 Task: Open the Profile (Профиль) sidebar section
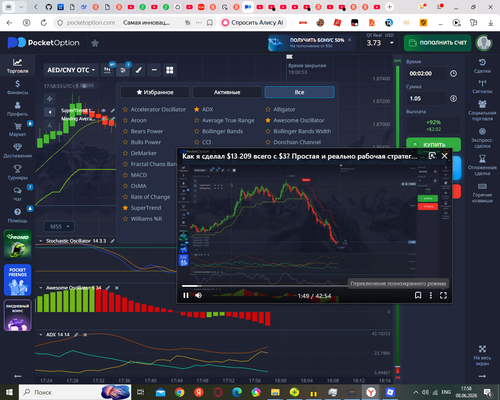pos(17,109)
